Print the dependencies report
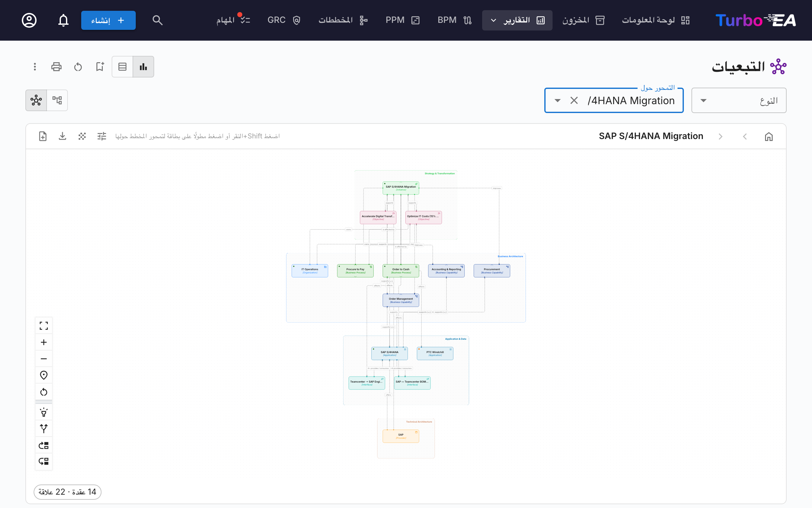The image size is (812, 508). coord(56,67)
